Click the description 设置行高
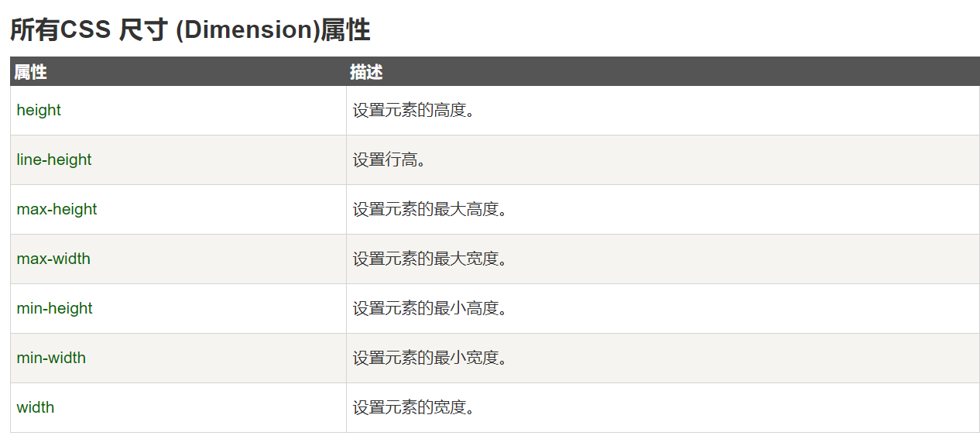 389,159
